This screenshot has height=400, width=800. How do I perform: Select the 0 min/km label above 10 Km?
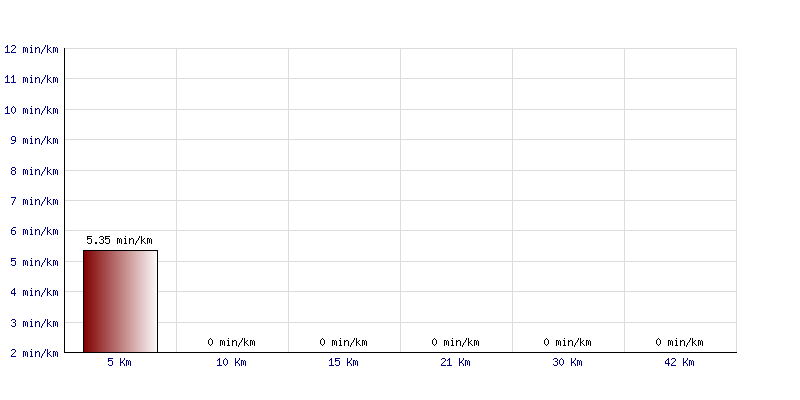pyautogui.click(x=231, y=342)
